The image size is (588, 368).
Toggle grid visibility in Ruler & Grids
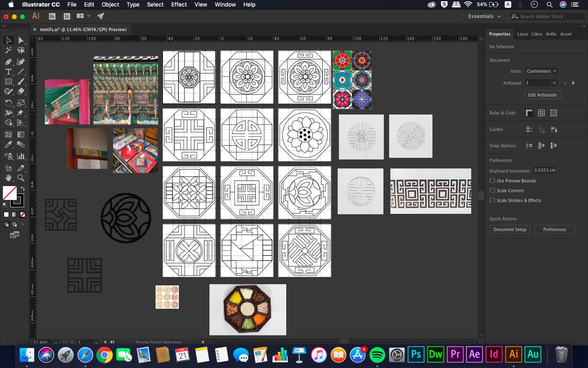pos(541,113)
